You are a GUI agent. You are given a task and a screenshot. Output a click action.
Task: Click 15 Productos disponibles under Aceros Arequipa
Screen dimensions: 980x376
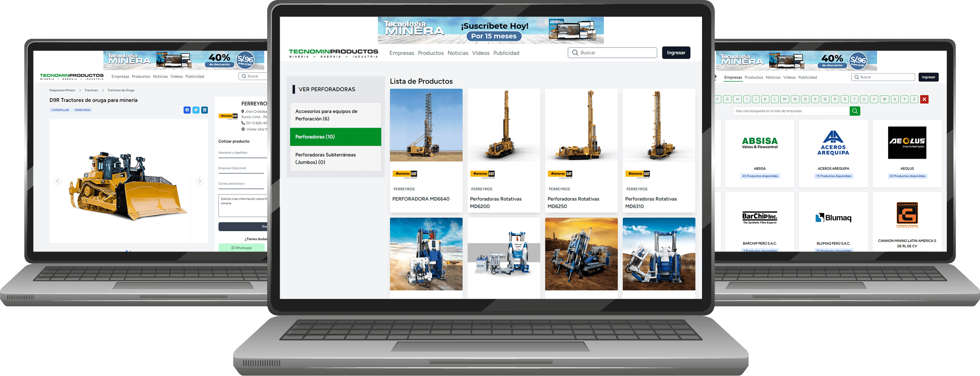tap(834, 176)
